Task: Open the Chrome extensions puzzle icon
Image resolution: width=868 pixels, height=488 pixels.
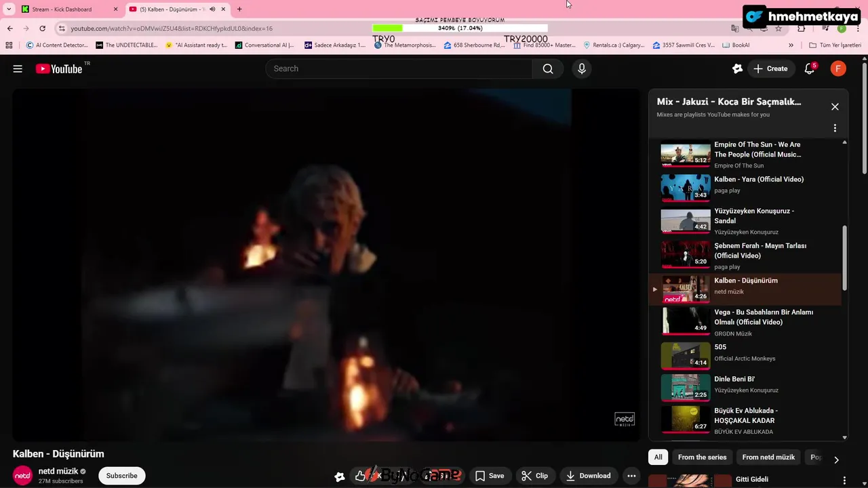Action: tap(802, 28)
